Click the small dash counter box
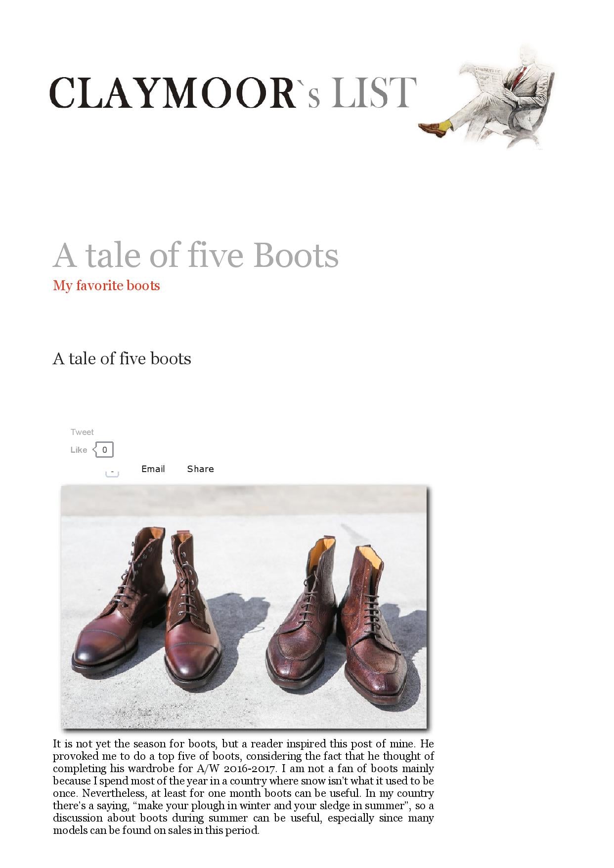The image size is (614, 868). (112, 473)
